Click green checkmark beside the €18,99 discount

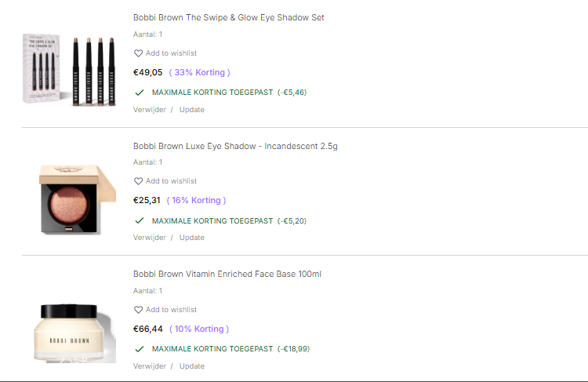coord(140,348)
